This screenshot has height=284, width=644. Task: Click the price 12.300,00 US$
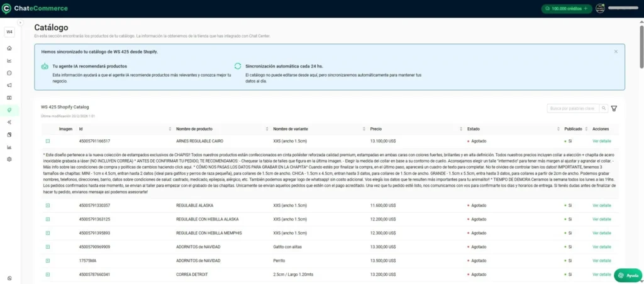(x=383, y=232)
